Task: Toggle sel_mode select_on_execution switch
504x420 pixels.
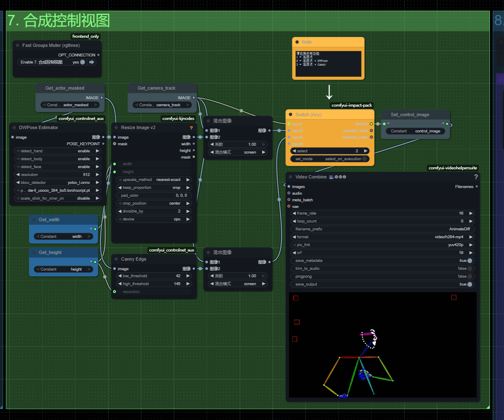Action: point(365,159)
